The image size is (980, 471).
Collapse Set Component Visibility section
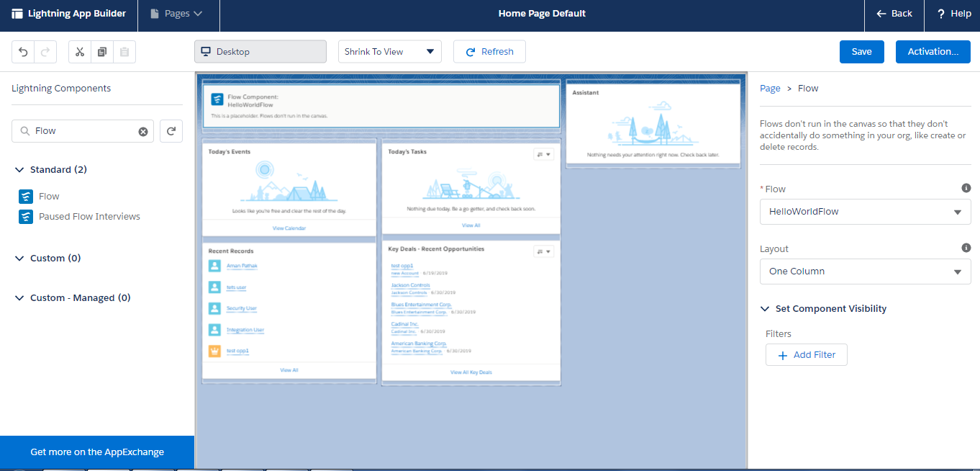point(765,309)
